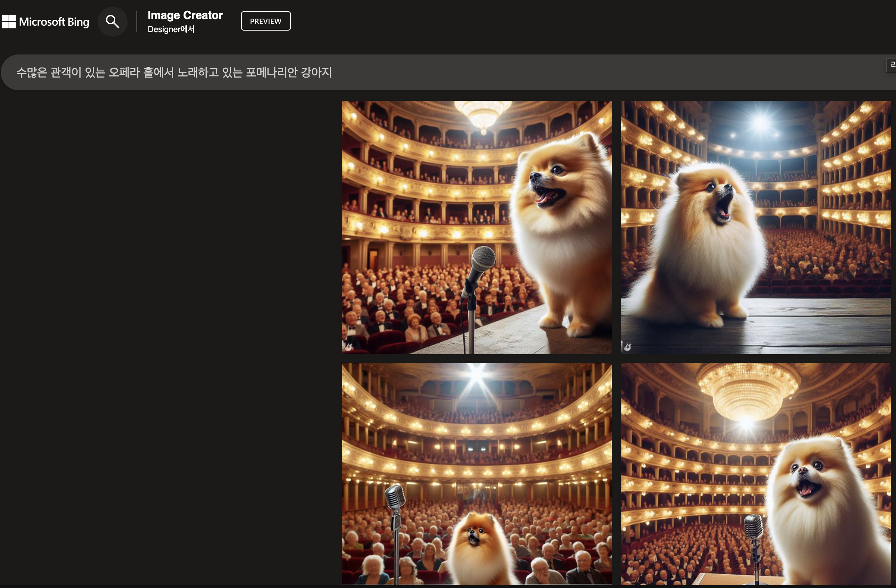Click the Bing watermark icon on the top-left image
The width and height of the screenshot is (896, 588).
coord(349,347)
